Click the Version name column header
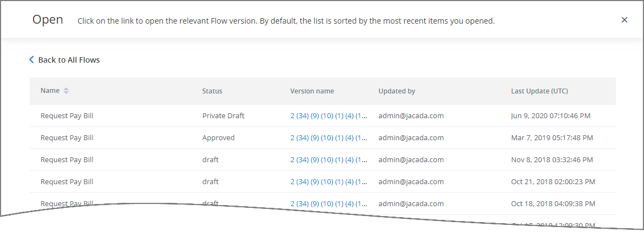 click(312, 91)
